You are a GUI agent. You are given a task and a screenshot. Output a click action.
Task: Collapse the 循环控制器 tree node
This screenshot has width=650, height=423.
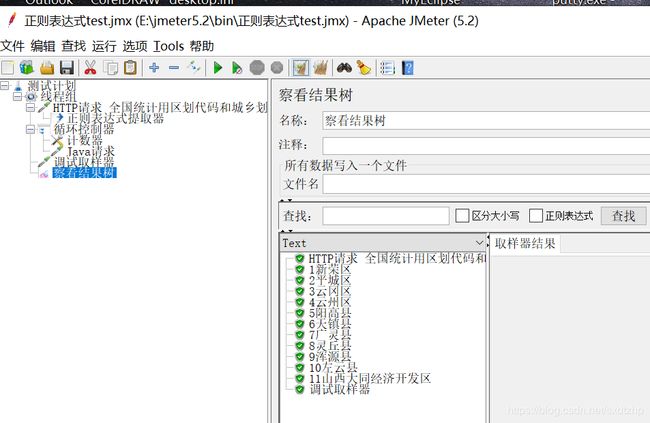[30, 129]
